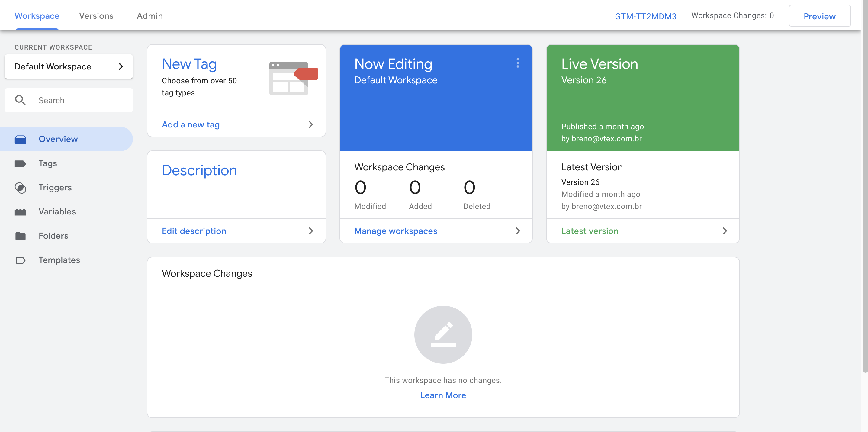Click the Templates outline icon in sidebar
The height and width of the screenshot is (432, 868).
click(x=20, y=260)
